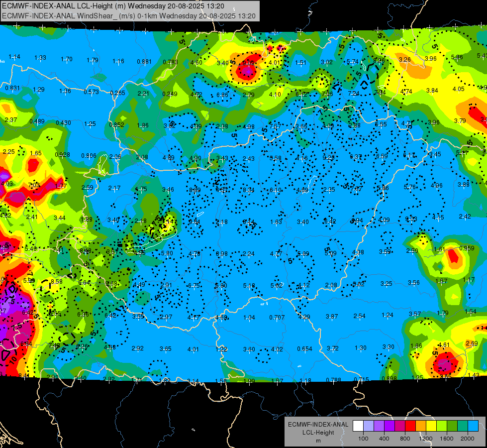Click the wind shear value '5.18'
Image resolution: width=487 pixels, height=448 pixels.
249,286
